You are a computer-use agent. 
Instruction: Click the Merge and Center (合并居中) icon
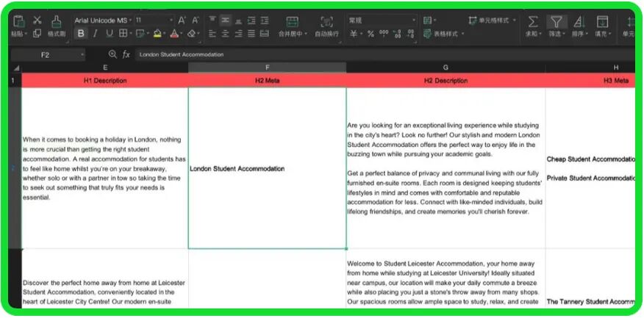pyautogui.click(x=292, y=21)
